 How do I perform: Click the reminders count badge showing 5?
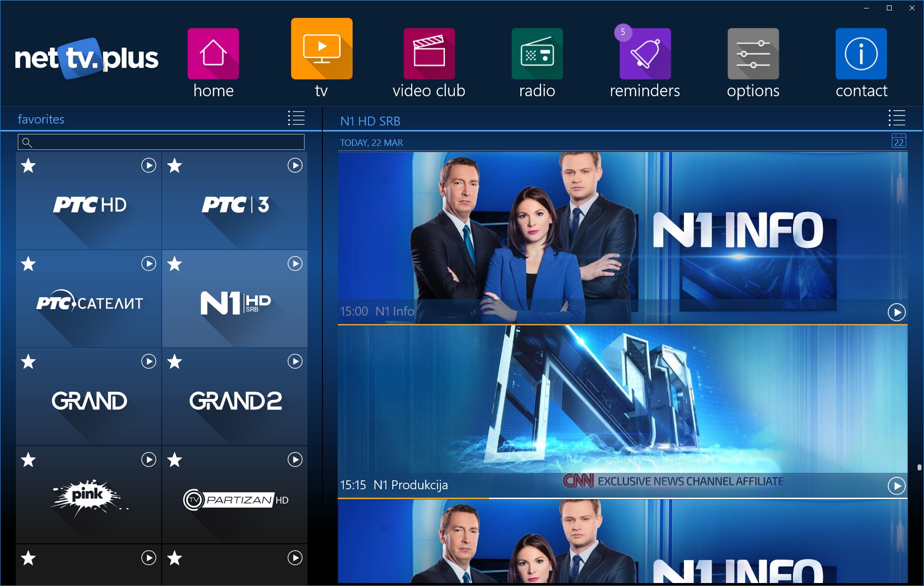(623, 32)
